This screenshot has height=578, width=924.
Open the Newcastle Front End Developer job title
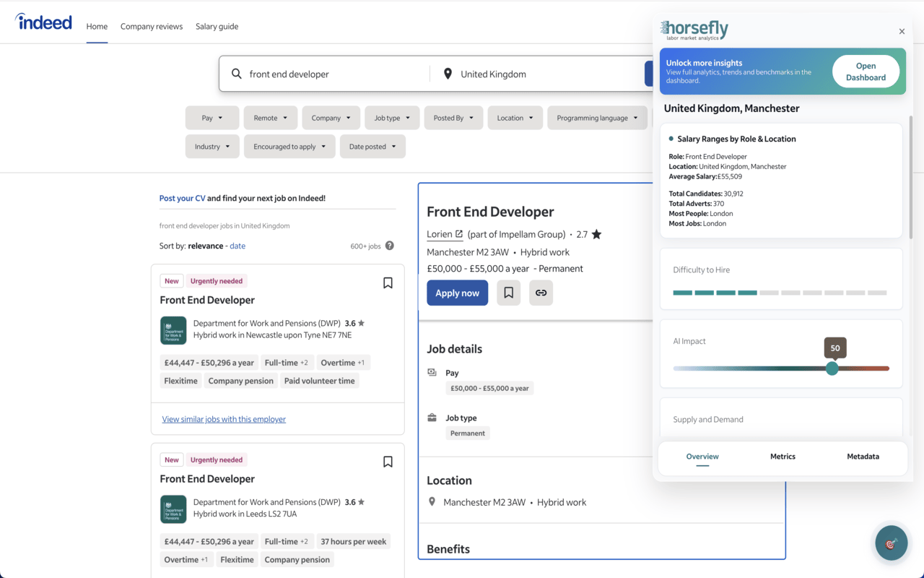click(207, 300)
